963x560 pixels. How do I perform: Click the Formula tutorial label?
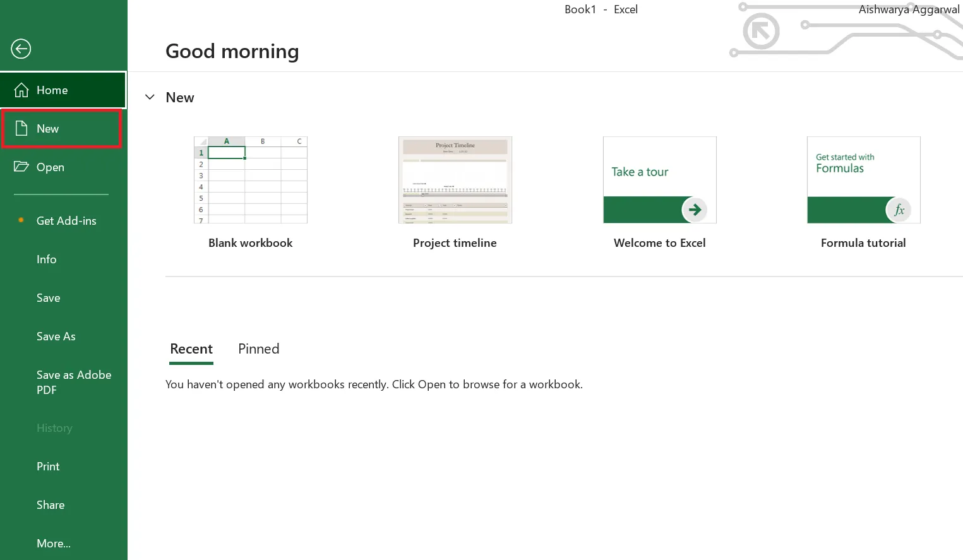[863, 243]
